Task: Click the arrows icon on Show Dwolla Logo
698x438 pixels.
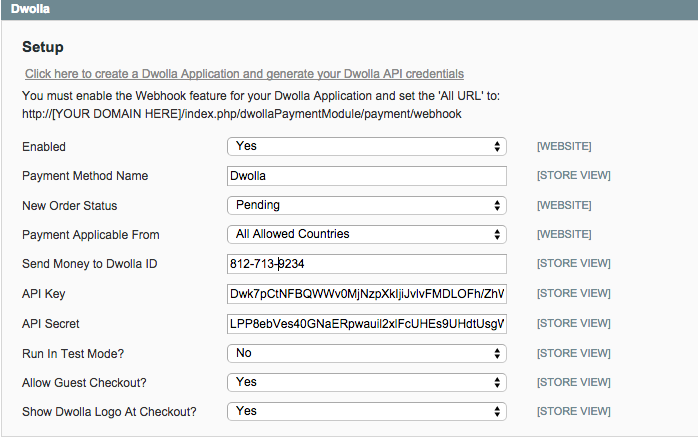Action: (497, 411)
